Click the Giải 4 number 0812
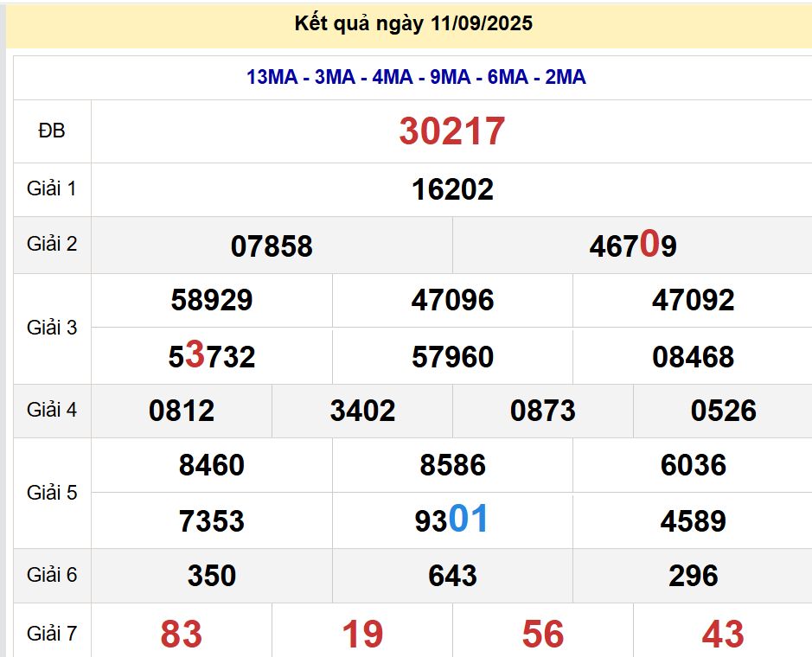This screenshot has height=657, width=812. tap(182, 411)
